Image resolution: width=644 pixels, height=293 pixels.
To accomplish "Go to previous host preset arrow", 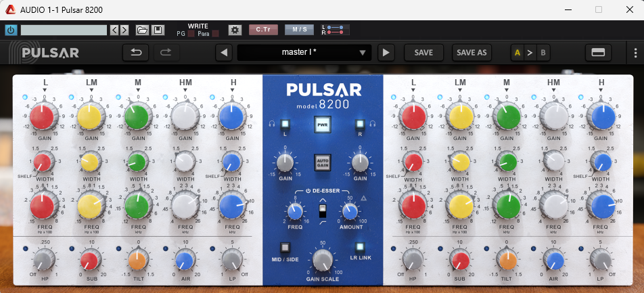I will [114, 30].
